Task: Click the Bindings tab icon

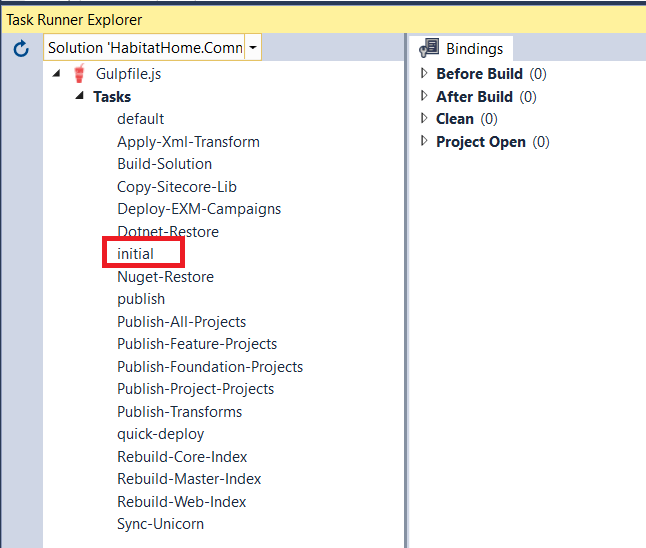Action: [x=430, y=48]
